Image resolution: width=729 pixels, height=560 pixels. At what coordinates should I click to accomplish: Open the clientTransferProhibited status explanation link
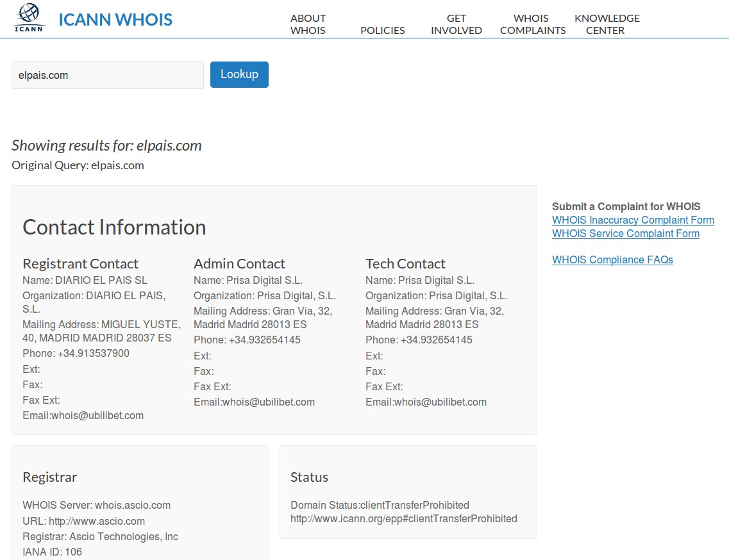click(403, 518)
